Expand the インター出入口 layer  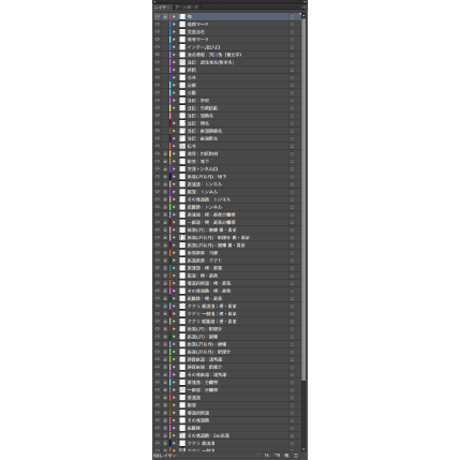[x=174, y=47]
